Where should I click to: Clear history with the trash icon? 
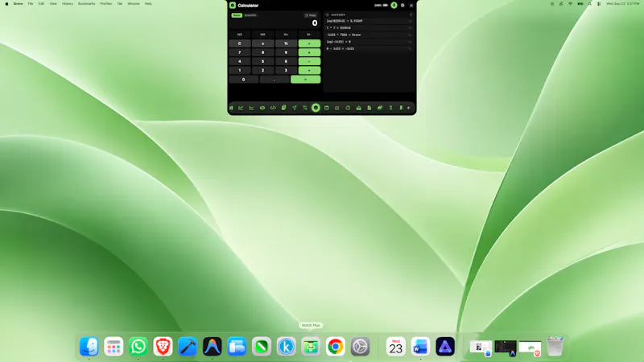click(x=411, y=14)
